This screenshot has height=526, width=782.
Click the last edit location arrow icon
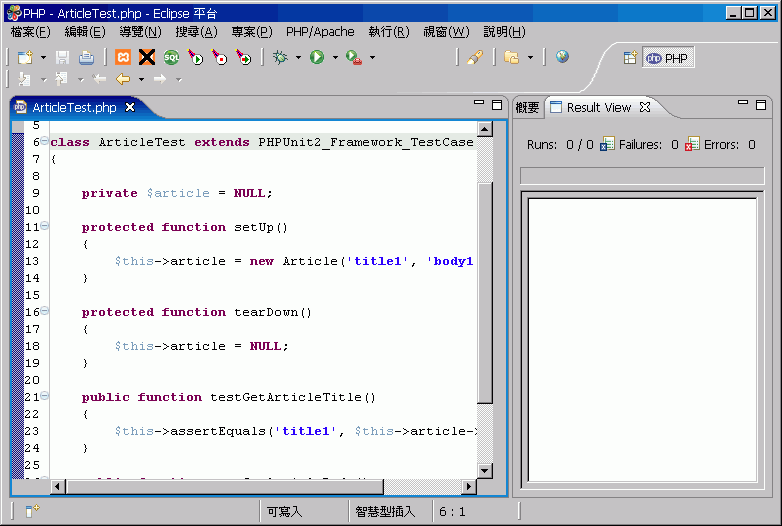coord(100,79)
